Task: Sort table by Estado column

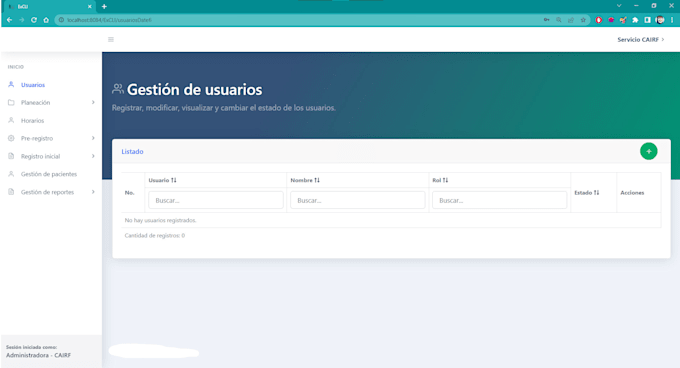Action: (x=596, y=193)
